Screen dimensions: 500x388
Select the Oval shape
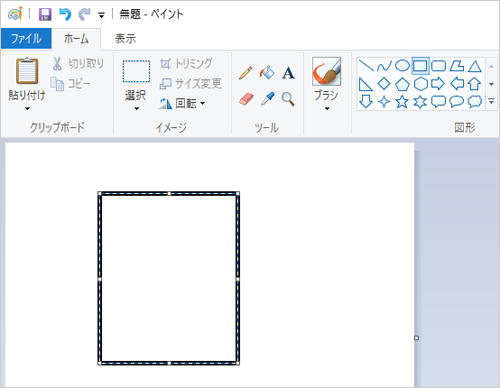pos(402,66)
